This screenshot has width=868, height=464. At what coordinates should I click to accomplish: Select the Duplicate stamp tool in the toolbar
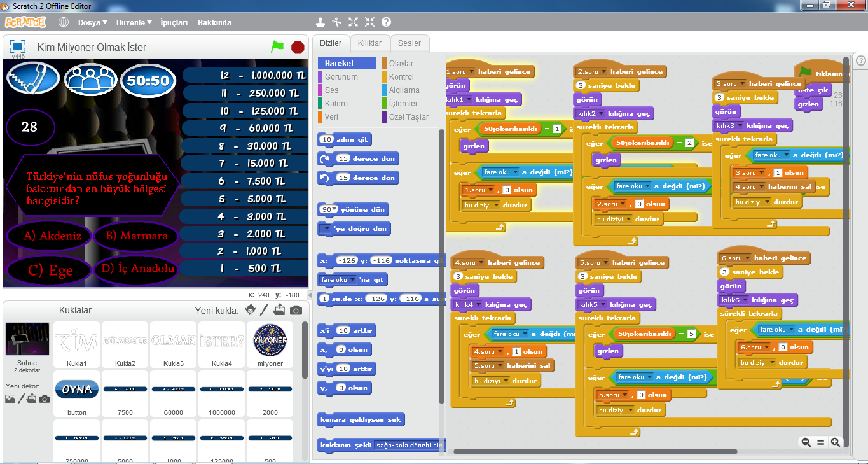coord(320,22)
